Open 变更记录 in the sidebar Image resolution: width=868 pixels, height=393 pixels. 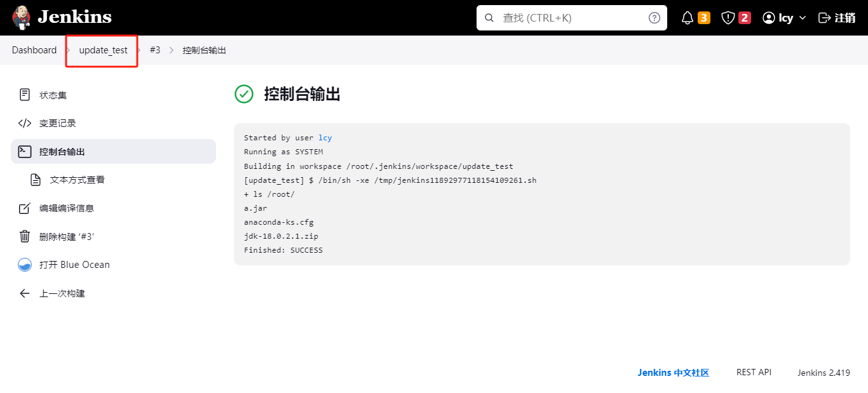pos(113,123)
